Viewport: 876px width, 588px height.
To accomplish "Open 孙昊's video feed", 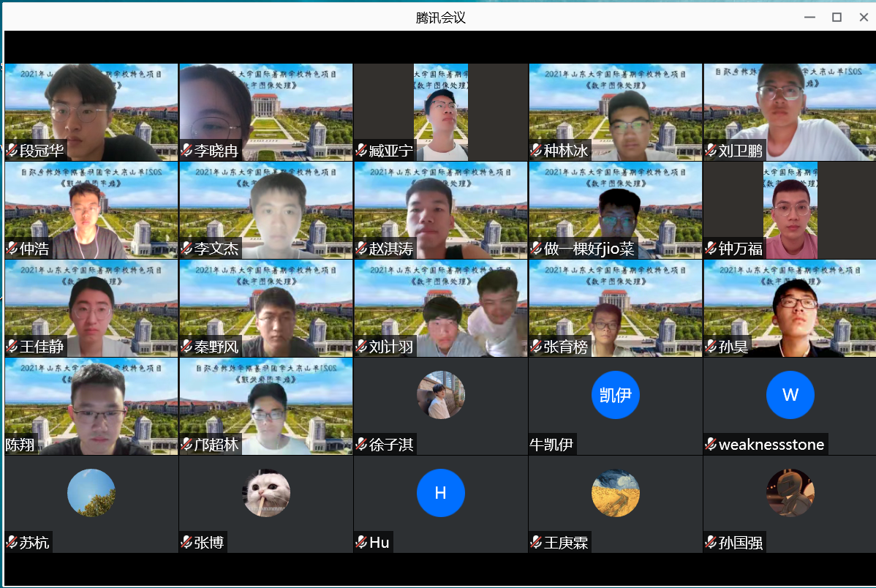I will pyautogui.click(x=790, y=308).
